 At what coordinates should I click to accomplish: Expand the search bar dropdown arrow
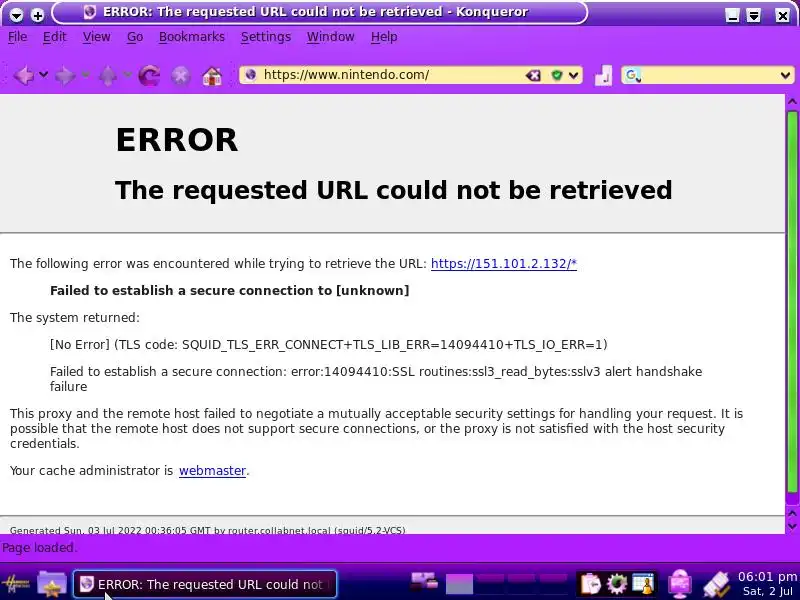(x=785, y=76)
